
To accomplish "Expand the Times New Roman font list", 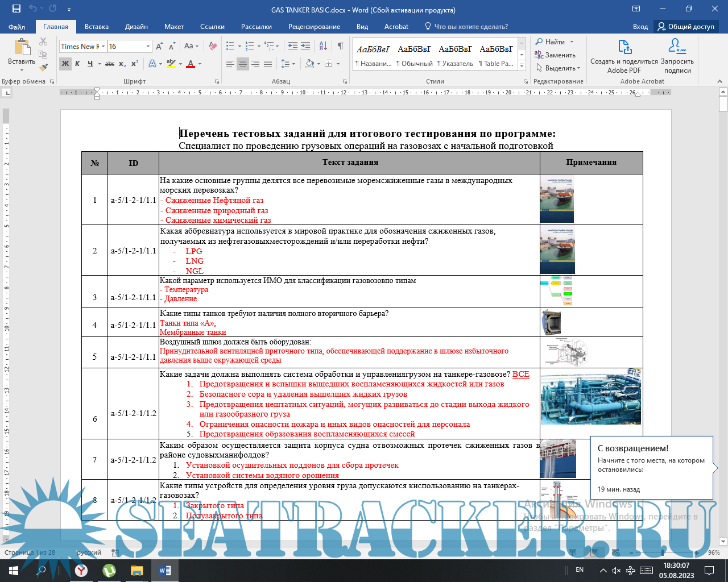I will coord(104,47).
